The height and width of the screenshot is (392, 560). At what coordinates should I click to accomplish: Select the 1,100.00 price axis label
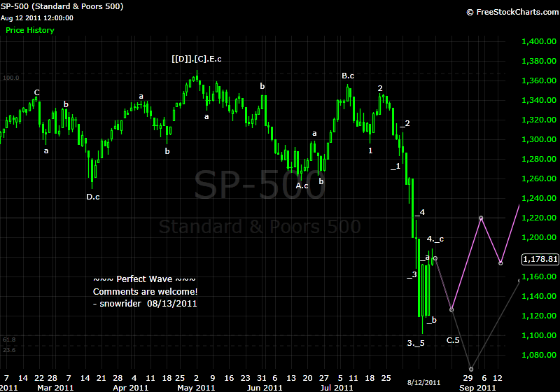[539, 335]
